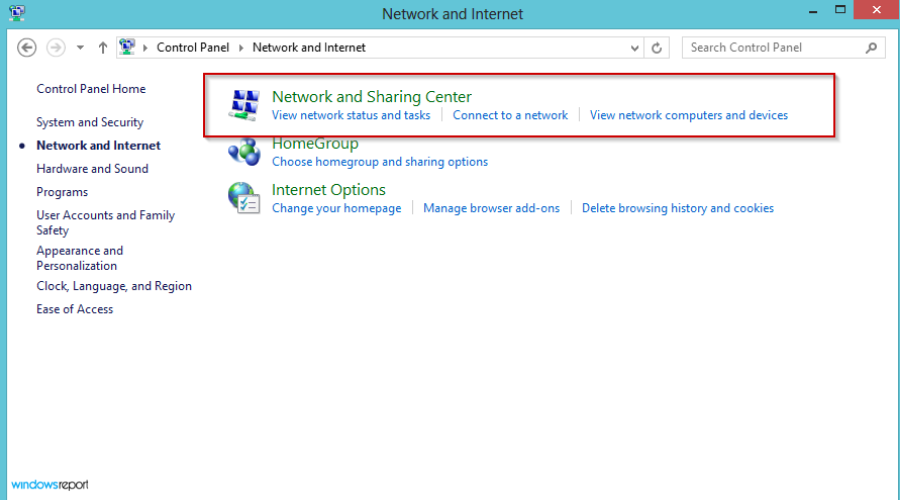The image size is (900, 500).
Task: Open the address bar history dropdown
Action: point(634,48)
